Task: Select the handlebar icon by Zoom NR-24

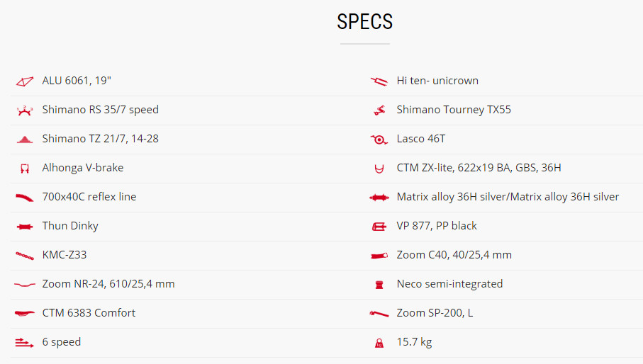Action: [25, 285]
